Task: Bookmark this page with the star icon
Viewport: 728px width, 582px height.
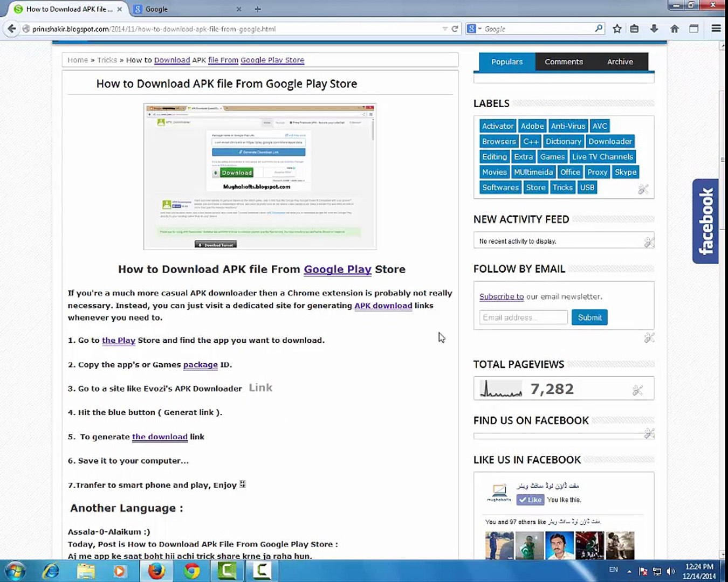Action: [x=617, y=29]
